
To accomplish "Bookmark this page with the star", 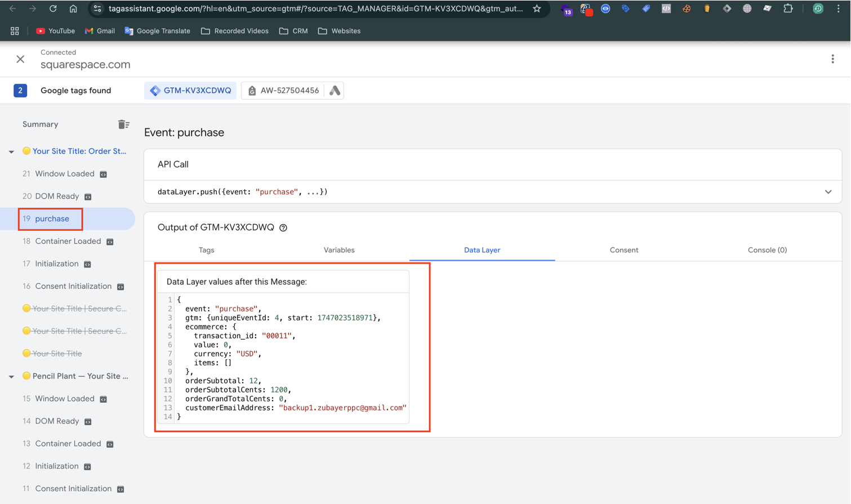I will pos(537,9).
